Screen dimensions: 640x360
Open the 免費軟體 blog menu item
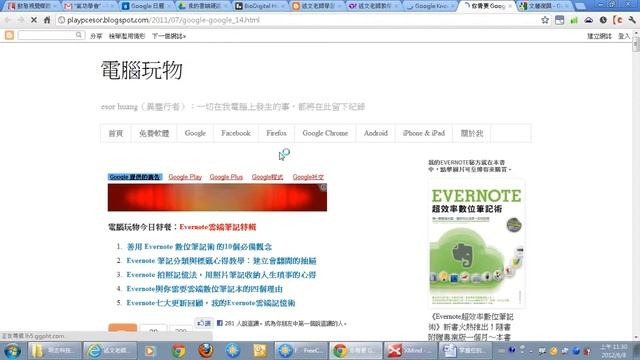[x=154, y=133]
